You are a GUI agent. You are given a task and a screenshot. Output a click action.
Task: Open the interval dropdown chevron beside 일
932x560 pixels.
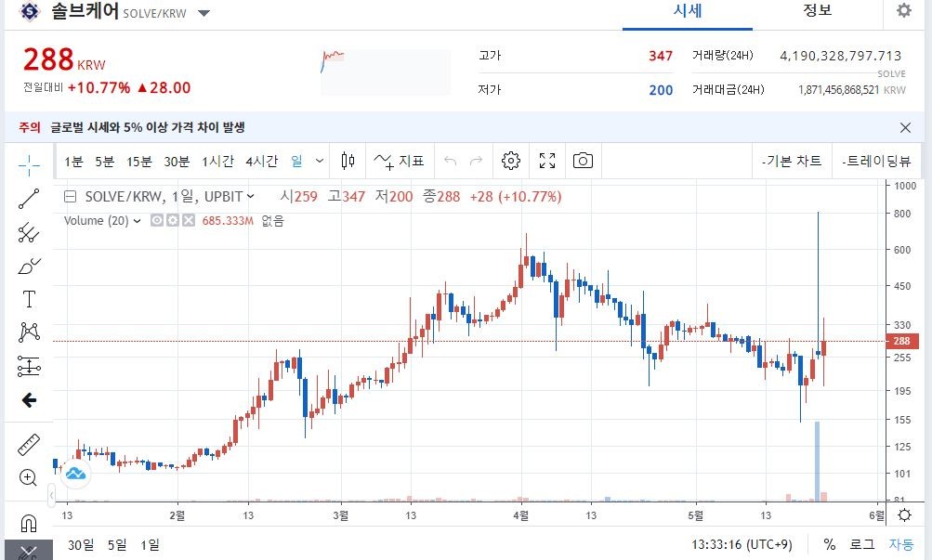pyautogui.click(x=320, y=161)
